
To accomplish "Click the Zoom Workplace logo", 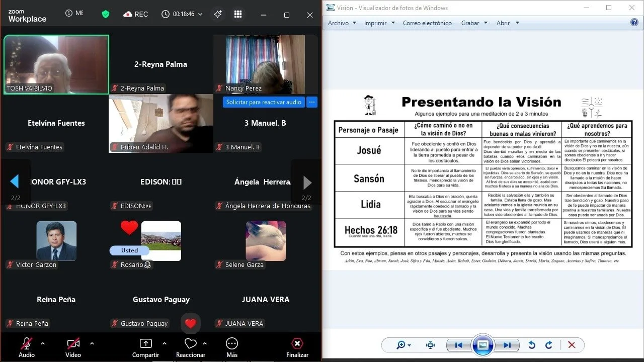I will (x=27, y=16).
